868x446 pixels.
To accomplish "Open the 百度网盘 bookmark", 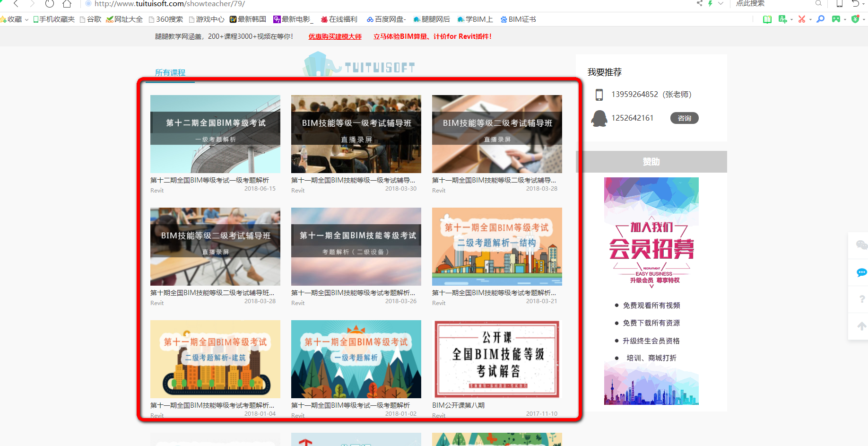I will coord(386,19).
